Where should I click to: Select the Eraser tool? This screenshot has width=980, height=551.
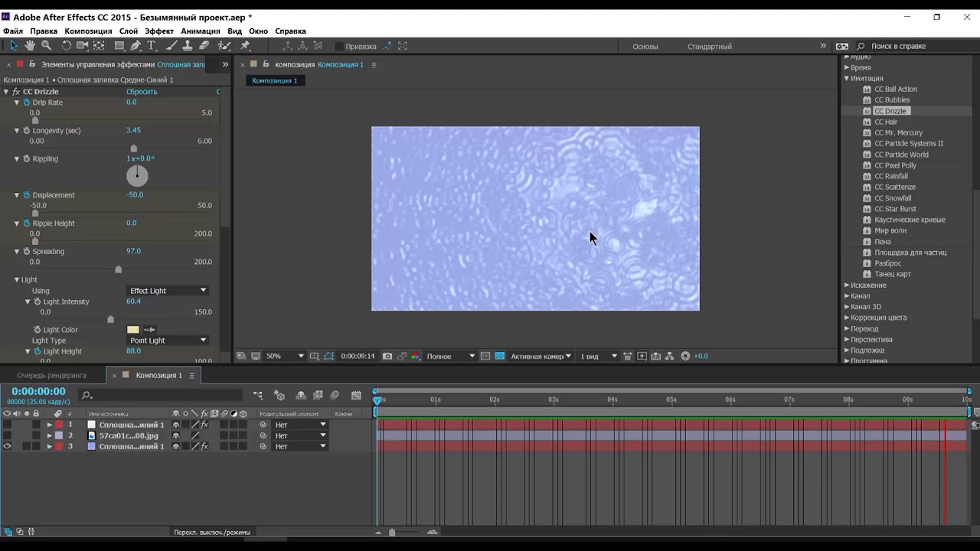tap(204, 46)
